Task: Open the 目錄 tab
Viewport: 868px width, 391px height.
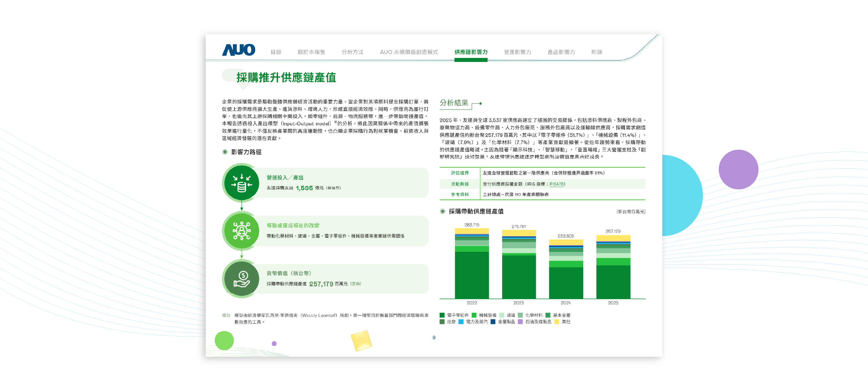Action: tap(276, 52)
